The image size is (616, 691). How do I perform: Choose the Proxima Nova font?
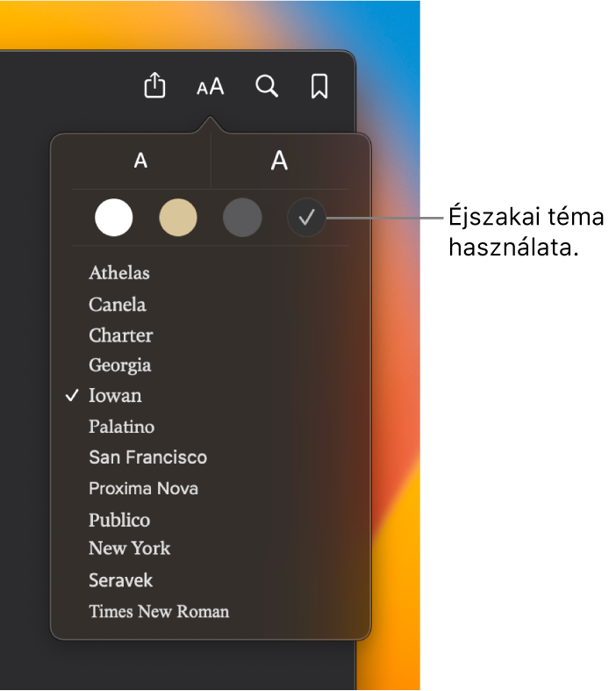tap(144, 488)
